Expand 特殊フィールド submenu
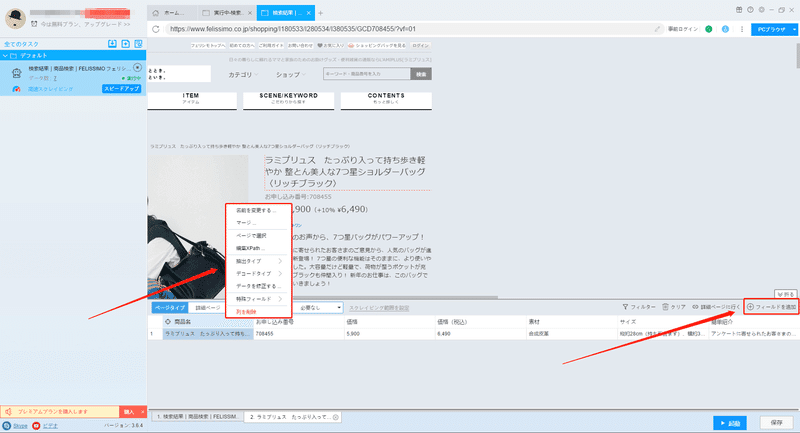 click(280, 299)
